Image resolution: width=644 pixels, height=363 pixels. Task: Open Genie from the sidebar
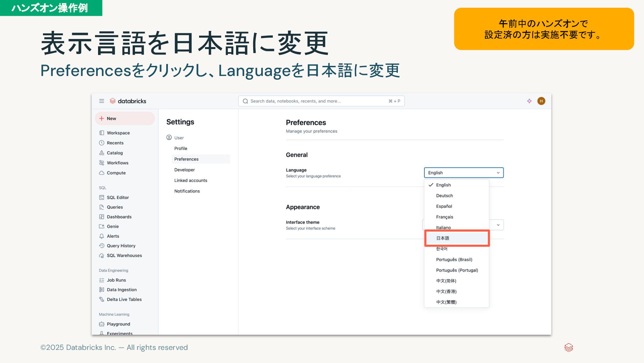112,227
